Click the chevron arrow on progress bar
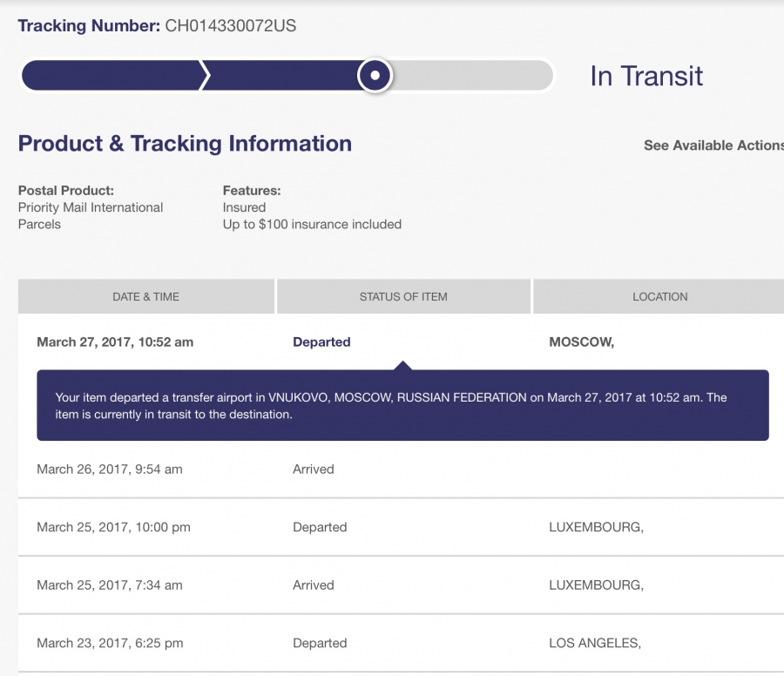The image size is (784, 676). tap(205, 76)
